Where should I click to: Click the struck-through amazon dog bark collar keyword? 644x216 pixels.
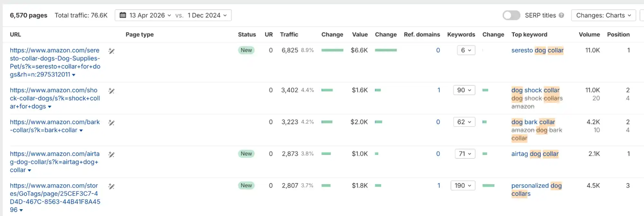pyautogui.click(x=537, y=134)
